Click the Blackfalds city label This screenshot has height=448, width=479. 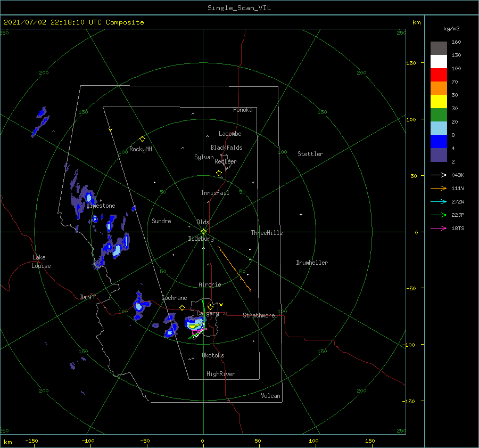pyautogui.click(x=226, y=148)
